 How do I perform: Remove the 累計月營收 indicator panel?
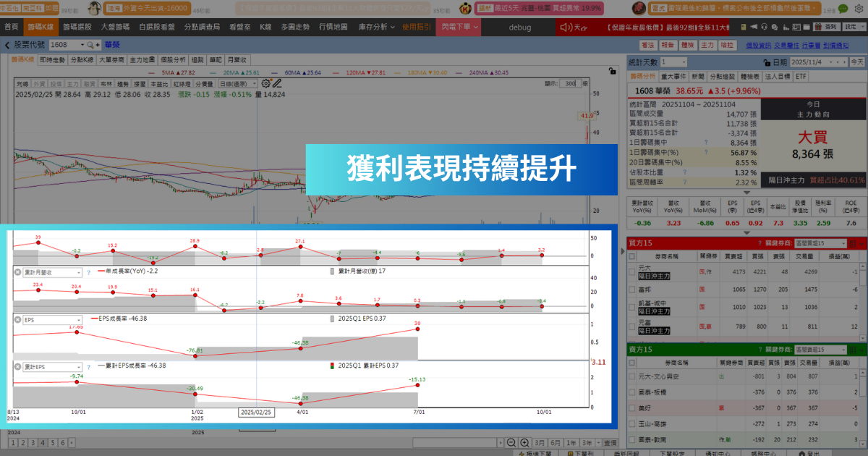[x=18, y=273]
